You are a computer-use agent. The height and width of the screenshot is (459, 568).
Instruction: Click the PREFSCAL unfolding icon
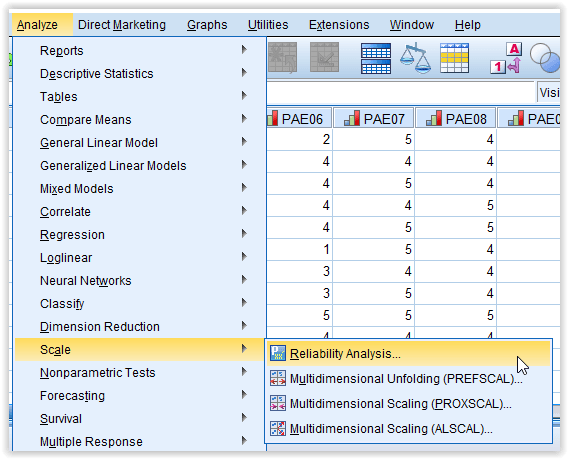(x=278, y=378)
